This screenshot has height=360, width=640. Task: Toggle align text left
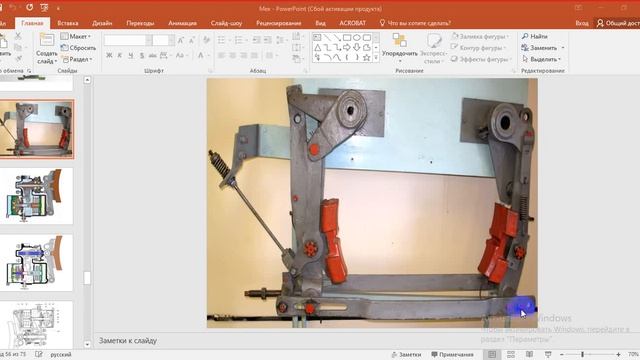[x=221, y=55]
